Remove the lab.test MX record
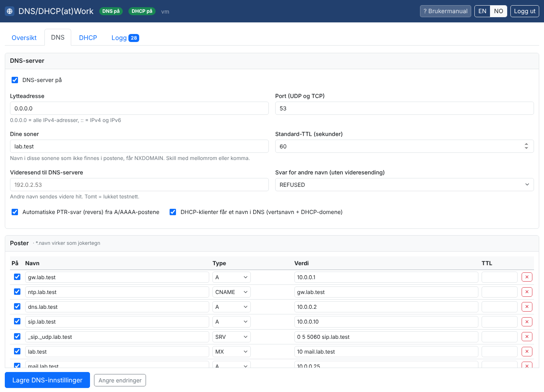The width and height of the screenshot is (544, 392). point(527,352)
